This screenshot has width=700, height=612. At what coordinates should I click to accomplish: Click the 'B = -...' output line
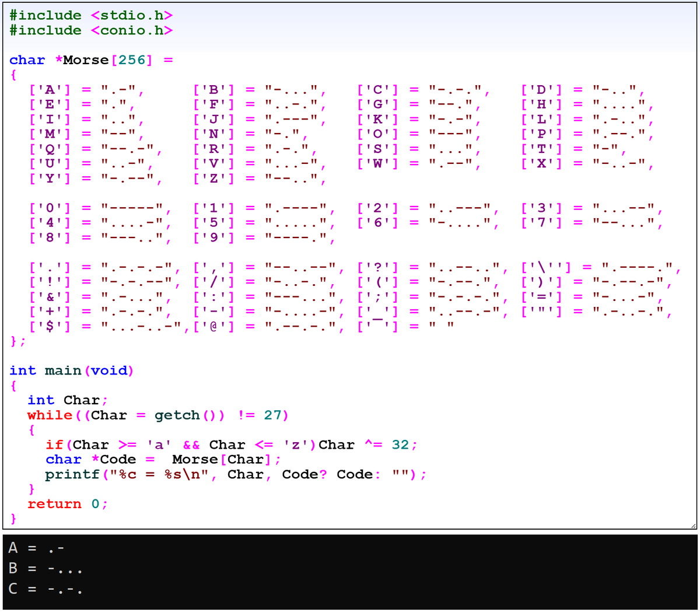45,569
